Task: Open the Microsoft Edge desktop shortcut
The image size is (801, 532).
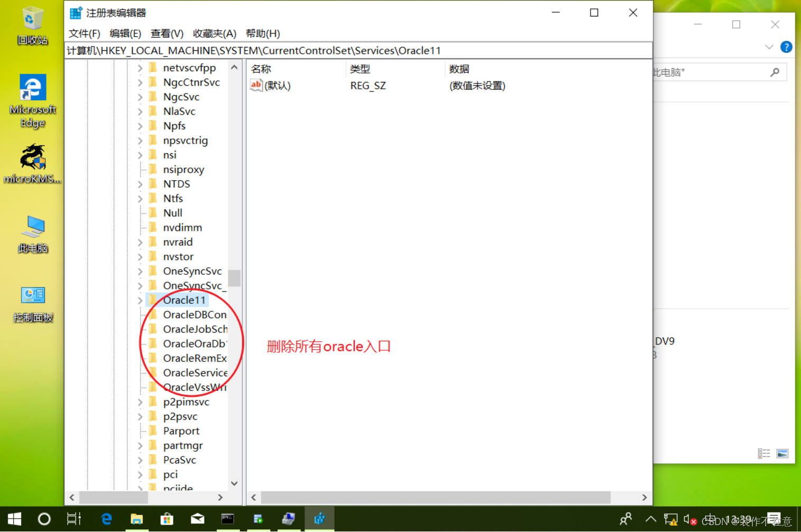Action: tap(32, 101)
